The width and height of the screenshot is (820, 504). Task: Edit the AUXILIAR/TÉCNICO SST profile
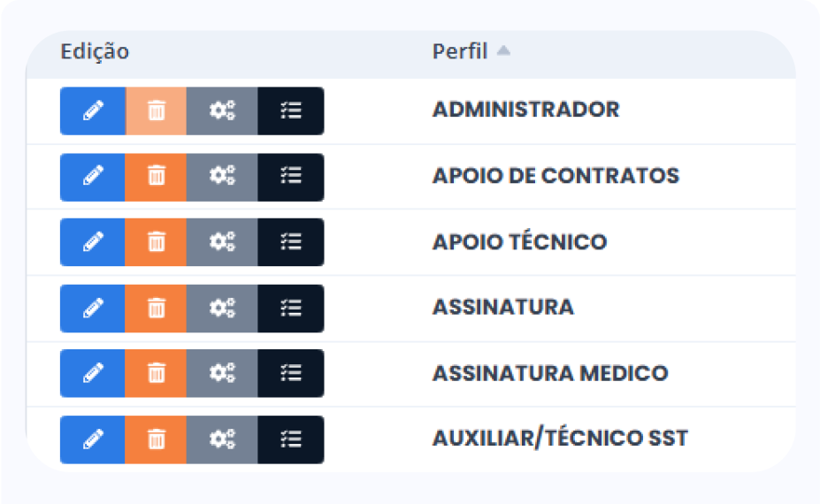pyautogui.click(x=93, y=439)
